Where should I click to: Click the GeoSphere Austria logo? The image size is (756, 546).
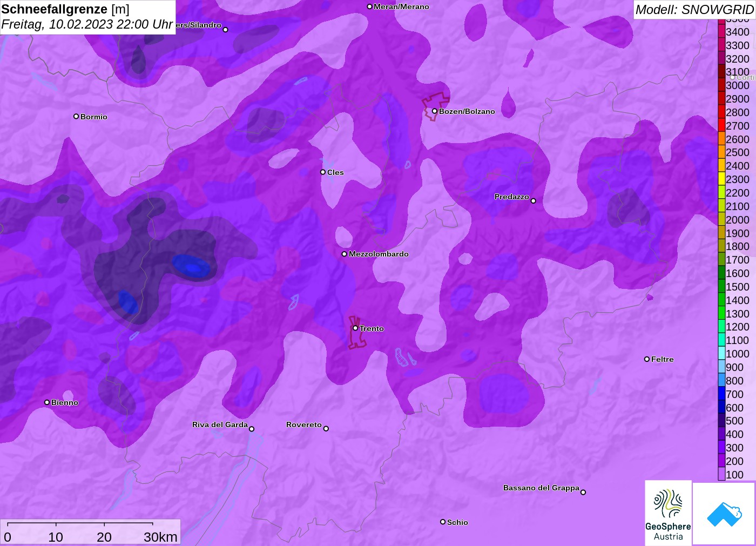click(x=668, y=513)
